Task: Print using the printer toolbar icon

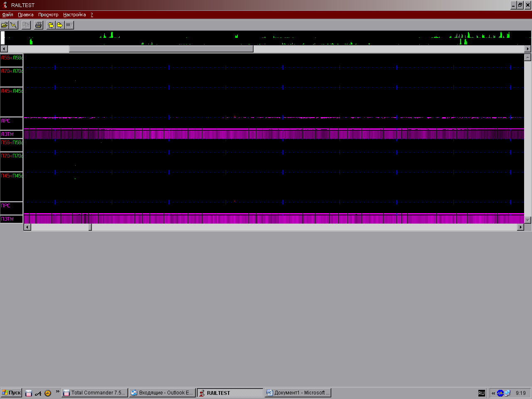Action: (39, 25)
